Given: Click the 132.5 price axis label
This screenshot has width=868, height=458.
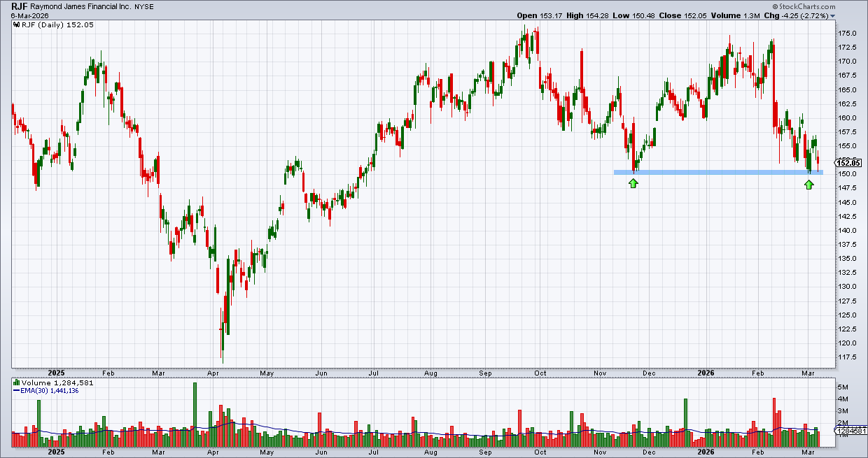Looking at the screenshot, I should coord(848,272).
